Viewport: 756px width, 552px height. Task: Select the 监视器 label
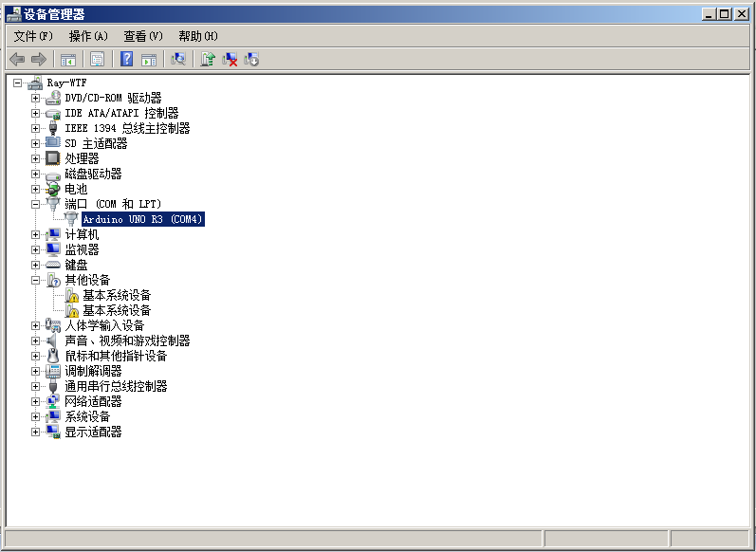pyautogui.click(x=82, y=249)
